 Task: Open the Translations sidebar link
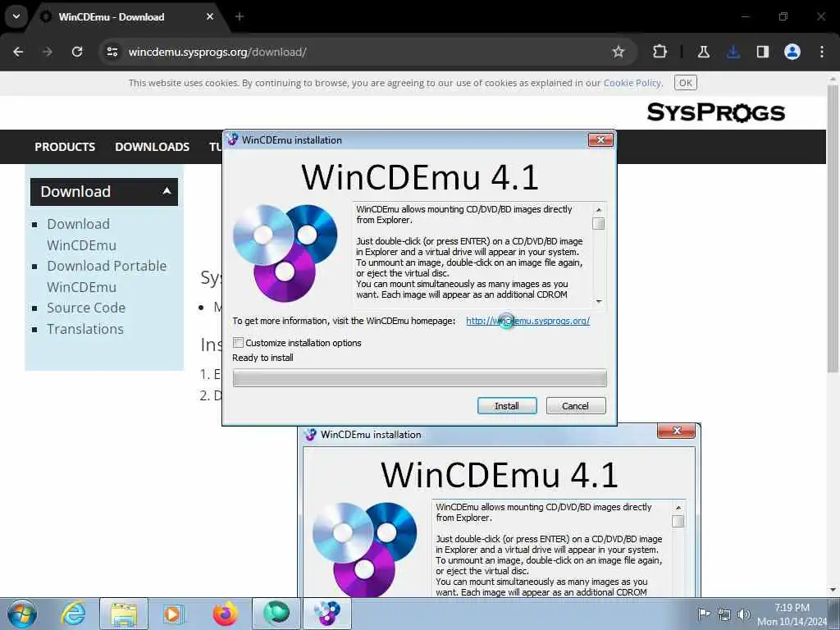coord(85,329)
